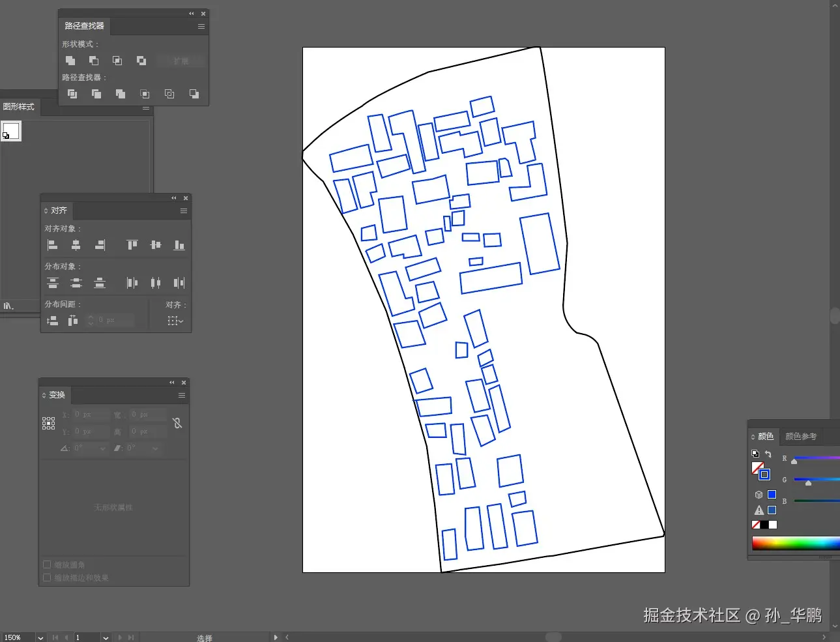Select the fill box showing none in Color panel

point(757,468)
